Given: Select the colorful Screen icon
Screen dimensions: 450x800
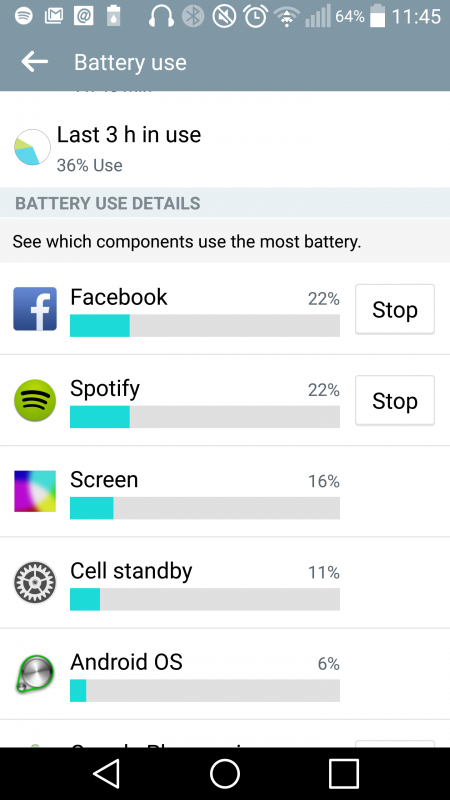Looking at the screenshot, I should pos(35,491).
